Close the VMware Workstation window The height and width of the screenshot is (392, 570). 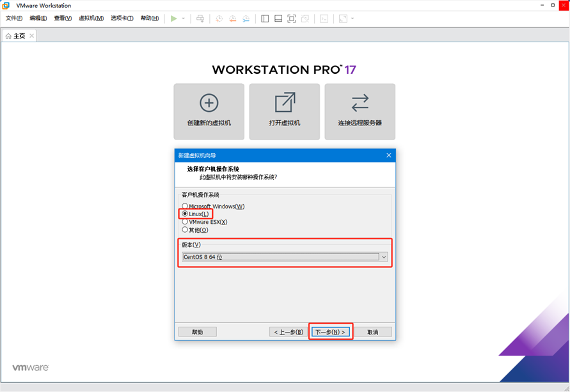[564, 5]
